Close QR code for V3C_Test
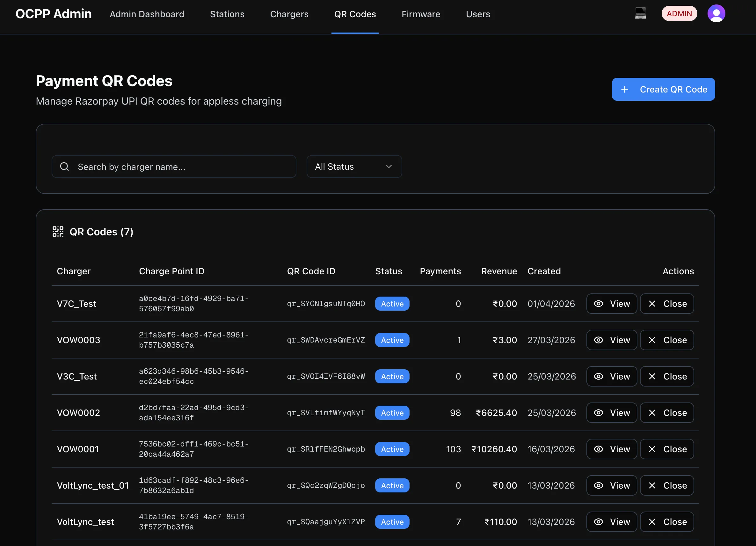 coord(667,376)
